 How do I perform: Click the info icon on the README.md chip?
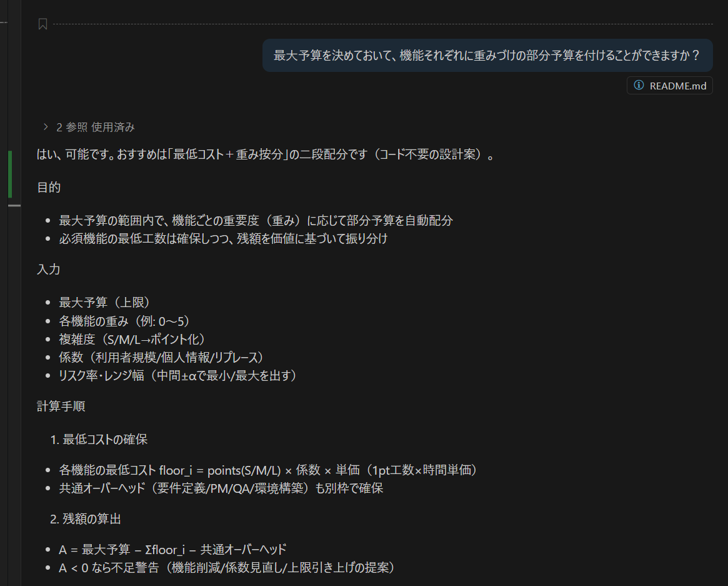click(x=638, y=86)
